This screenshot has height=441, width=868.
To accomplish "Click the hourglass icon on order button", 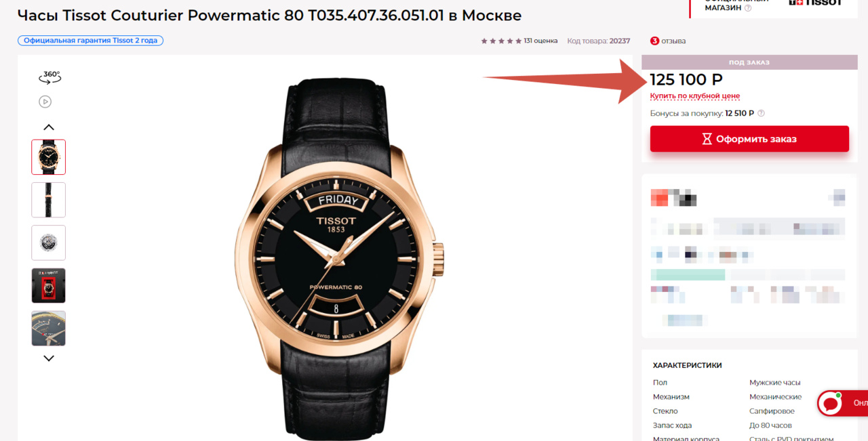I will pos(707,139).
